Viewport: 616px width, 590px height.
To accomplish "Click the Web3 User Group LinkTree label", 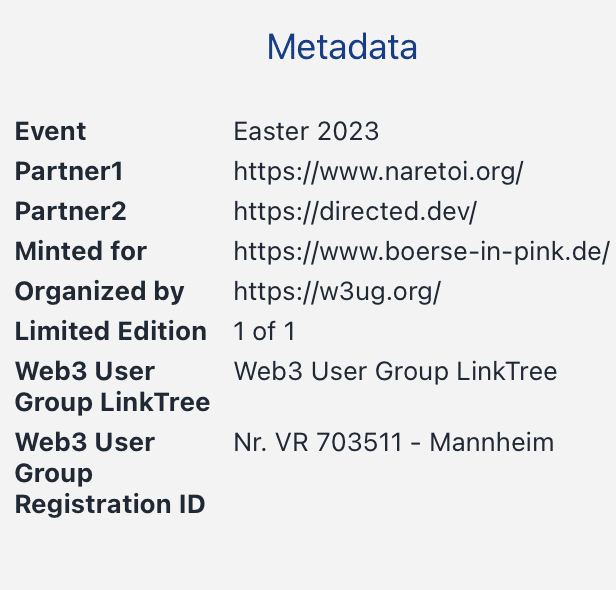I will (112, 387).
